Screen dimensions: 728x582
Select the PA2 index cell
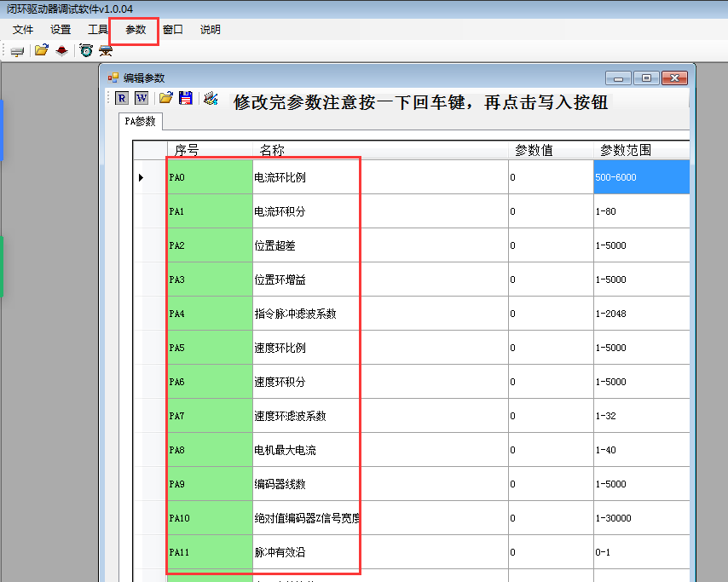(210, 245)
